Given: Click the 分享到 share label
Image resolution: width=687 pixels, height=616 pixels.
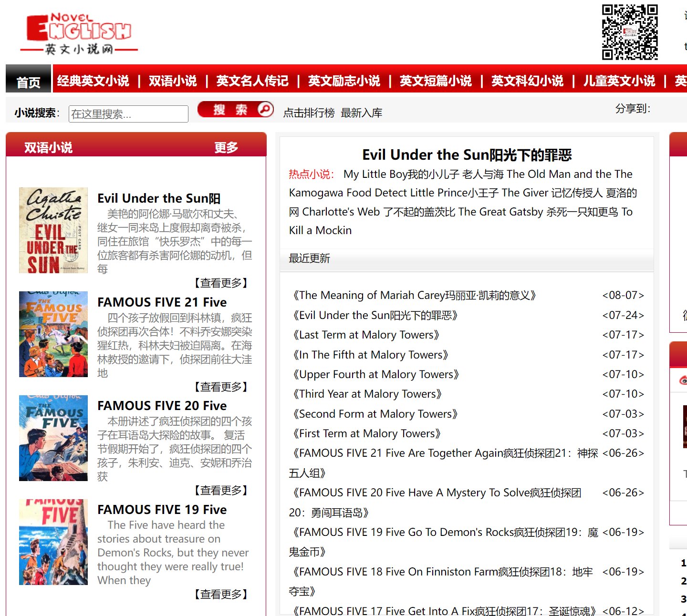Looking at the screenshot, I should click(x=633, y=109).
